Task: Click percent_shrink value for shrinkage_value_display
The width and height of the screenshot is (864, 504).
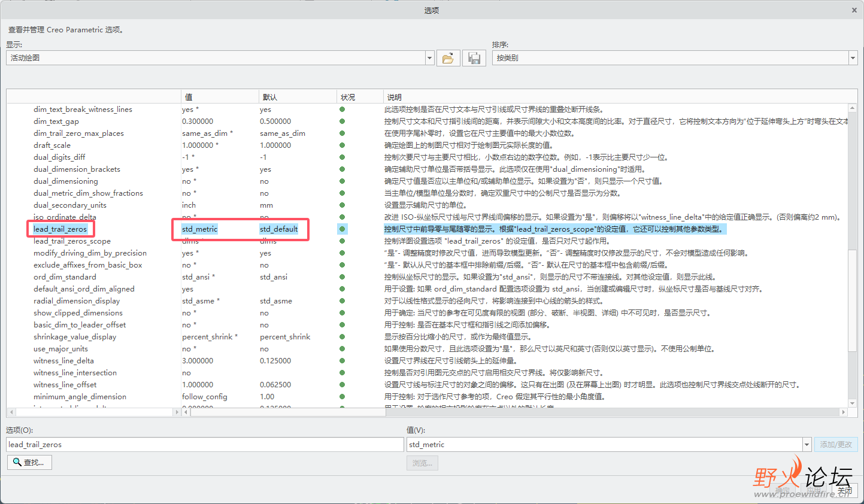Action: pos(210,337)
